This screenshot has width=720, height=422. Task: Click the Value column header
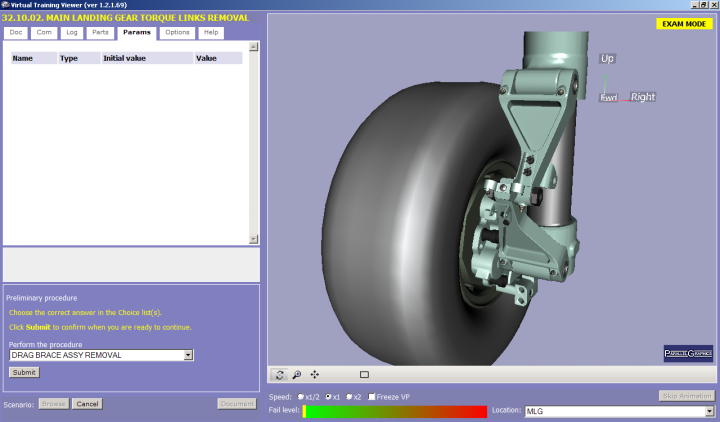coord(207,58)
